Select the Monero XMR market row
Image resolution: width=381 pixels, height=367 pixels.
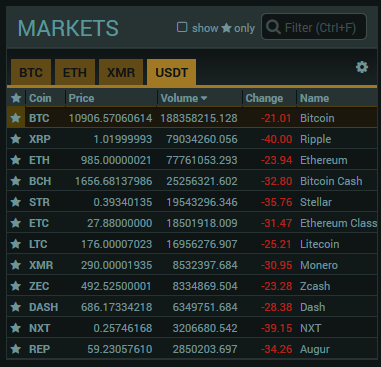[x=192, y=265]
